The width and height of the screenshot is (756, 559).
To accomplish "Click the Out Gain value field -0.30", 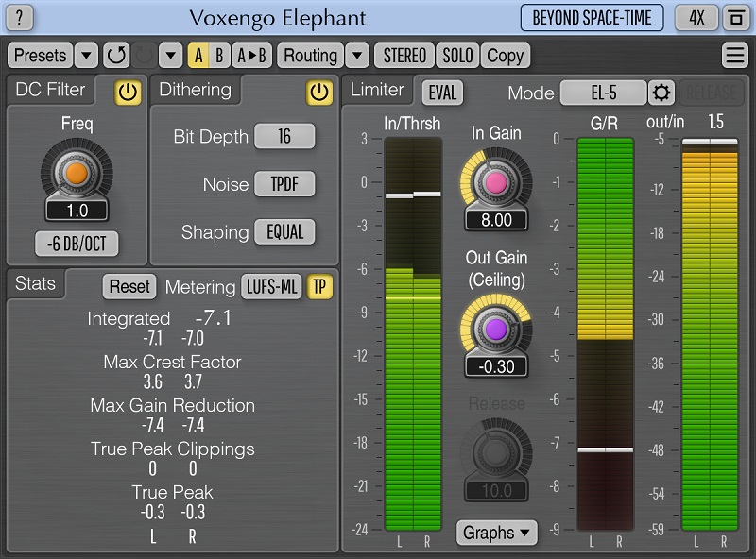I will pos(497,366).
